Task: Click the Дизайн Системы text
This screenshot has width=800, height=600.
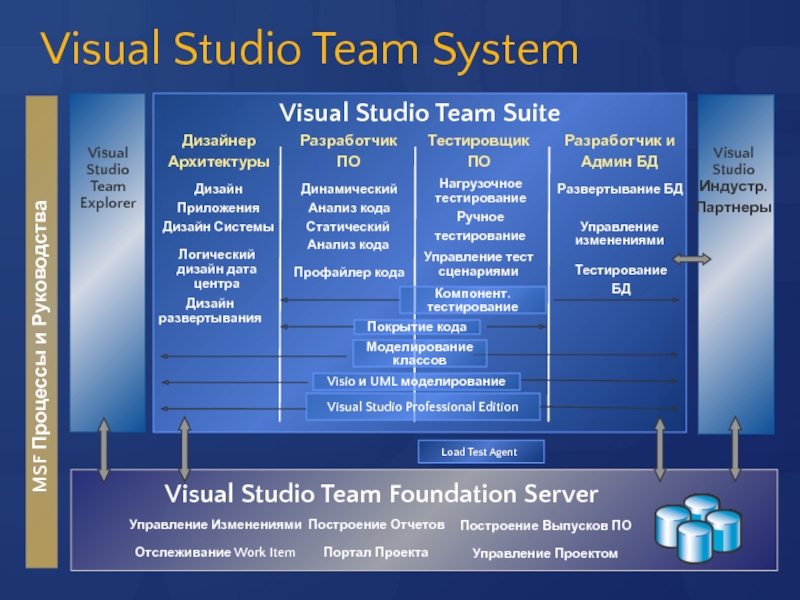Action: [218, 227]
